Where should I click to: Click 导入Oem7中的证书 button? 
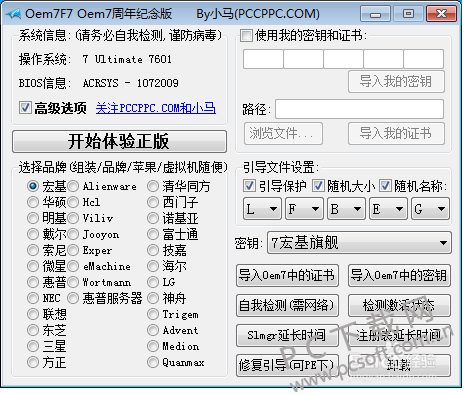(287, 275)
